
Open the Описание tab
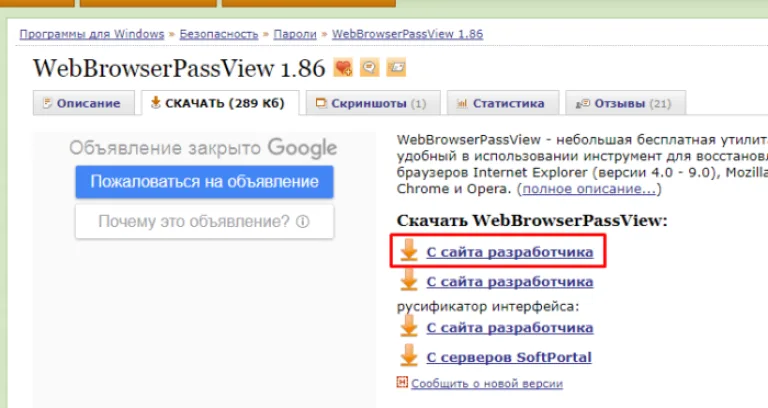[x=84, y=103]
